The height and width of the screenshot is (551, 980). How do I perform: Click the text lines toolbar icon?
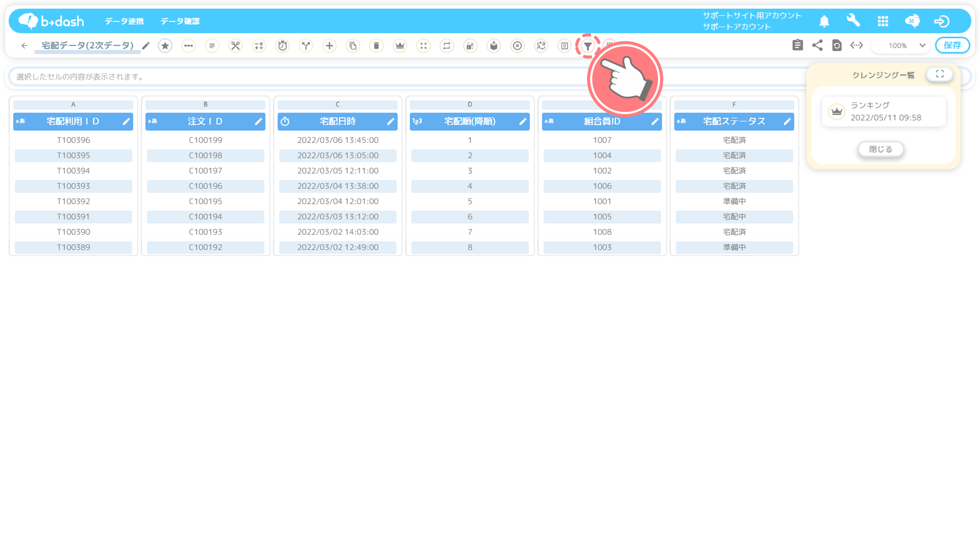(x=212, y=46)
